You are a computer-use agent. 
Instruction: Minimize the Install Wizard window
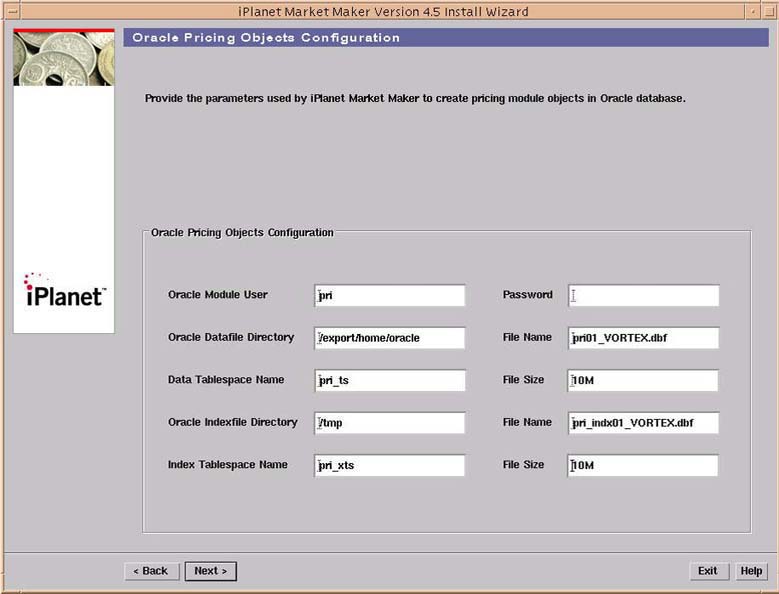[x=753, y=11]
